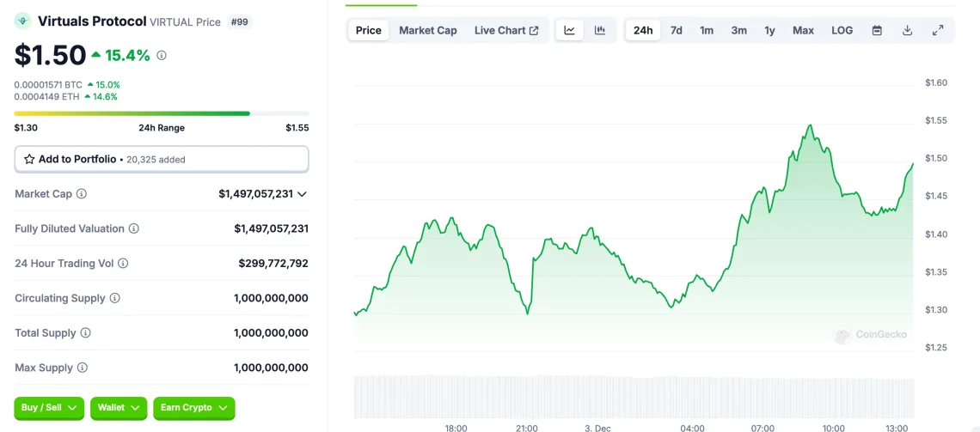Open the Earn Crypto dropdown
Viewport: 980px width, 432px height.
[193, 408]
